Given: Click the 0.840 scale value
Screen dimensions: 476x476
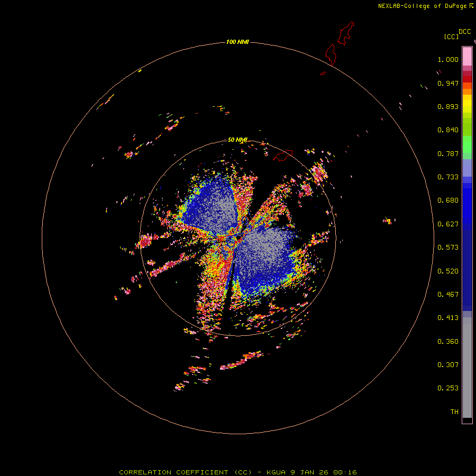Looking at the screenshot, I should (x=448, y=130).
